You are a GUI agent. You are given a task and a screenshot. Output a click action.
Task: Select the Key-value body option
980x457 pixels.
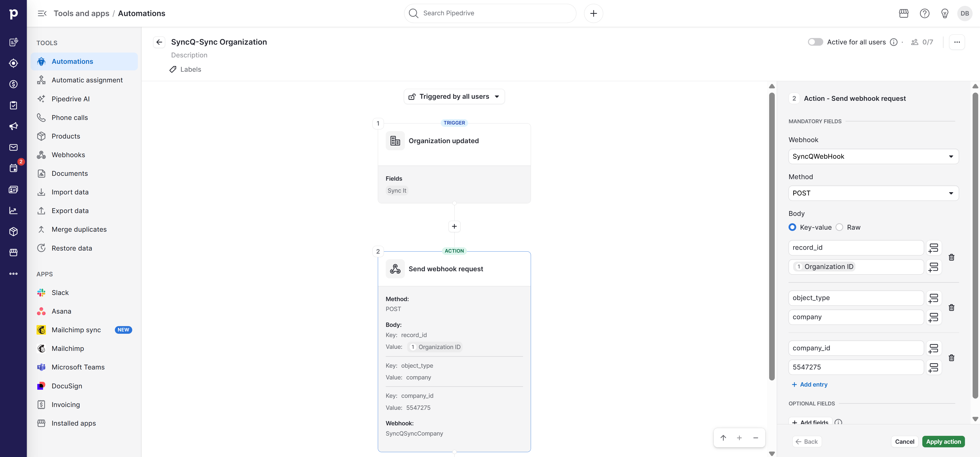pos(792,227)
